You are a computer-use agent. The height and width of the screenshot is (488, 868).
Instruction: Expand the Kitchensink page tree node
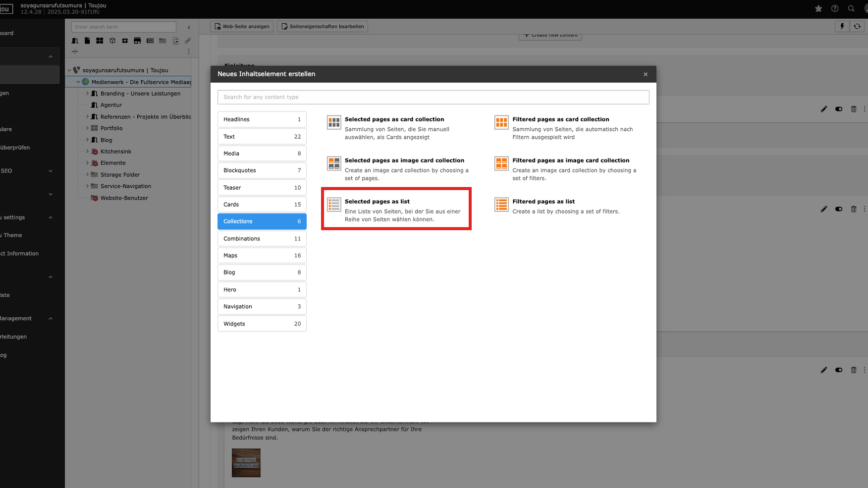point(87,152)
